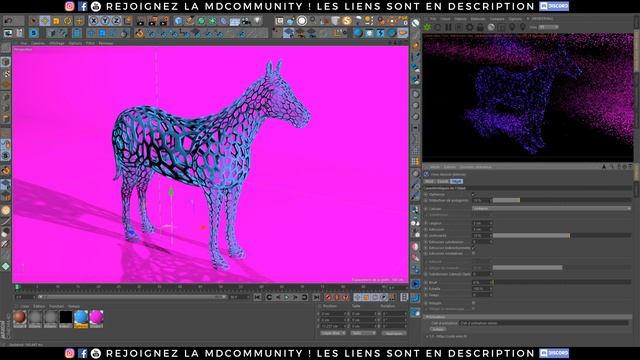The width and height of the screenshot is (640, 360).
Task: Open the green generators icon
Action: click(x=201, y=20)
